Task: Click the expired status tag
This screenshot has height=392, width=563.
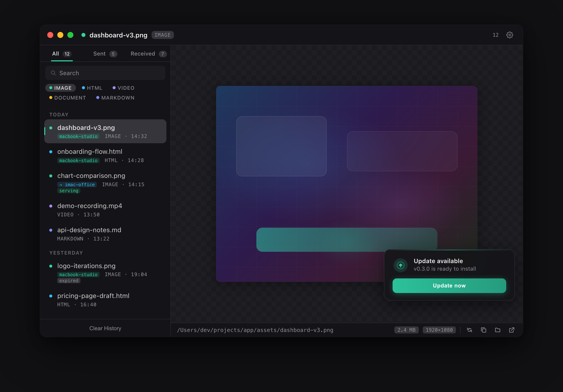Action: coord(69,281)
